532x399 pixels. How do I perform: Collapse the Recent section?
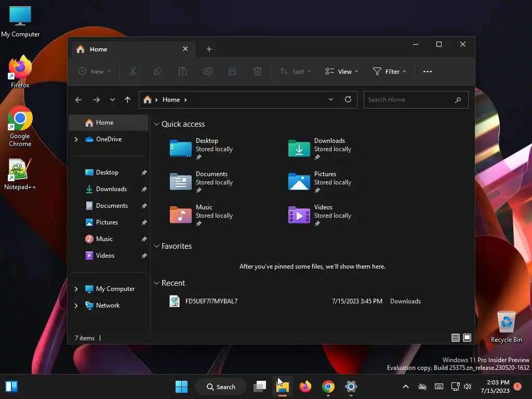(x=156, y=283)
